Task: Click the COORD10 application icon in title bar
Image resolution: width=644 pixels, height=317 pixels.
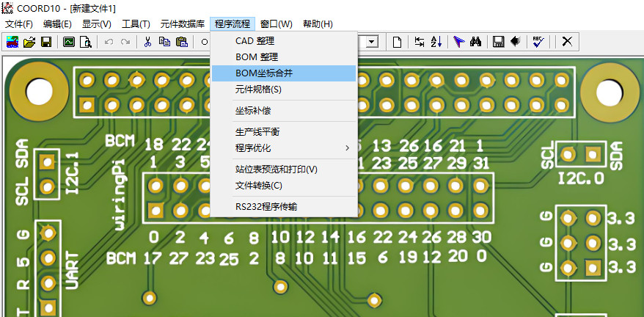Action: pos(8,8)
